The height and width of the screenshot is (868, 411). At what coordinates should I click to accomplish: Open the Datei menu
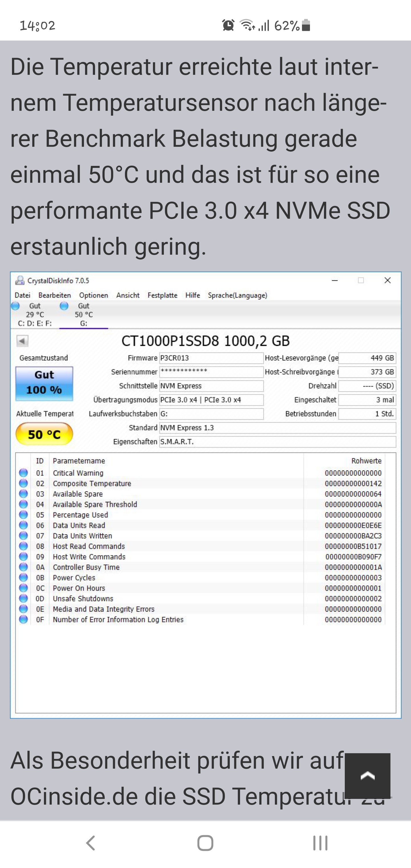23,295
